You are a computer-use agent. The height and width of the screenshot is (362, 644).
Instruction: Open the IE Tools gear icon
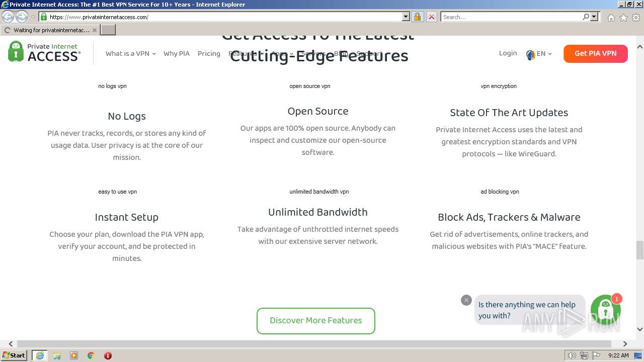point(636,18)
